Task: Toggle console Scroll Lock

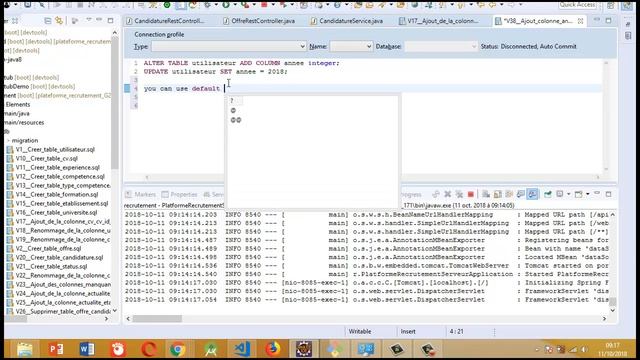Action: tap(498, 194)
